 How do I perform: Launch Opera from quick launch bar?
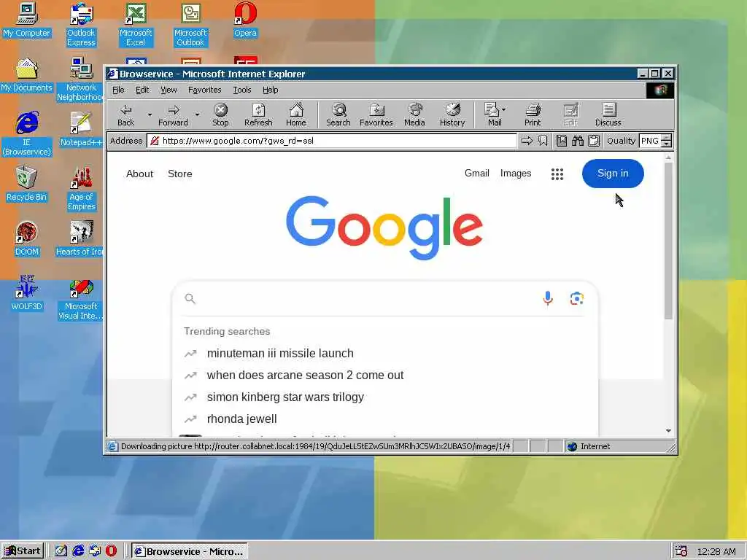tap(111, 551)
